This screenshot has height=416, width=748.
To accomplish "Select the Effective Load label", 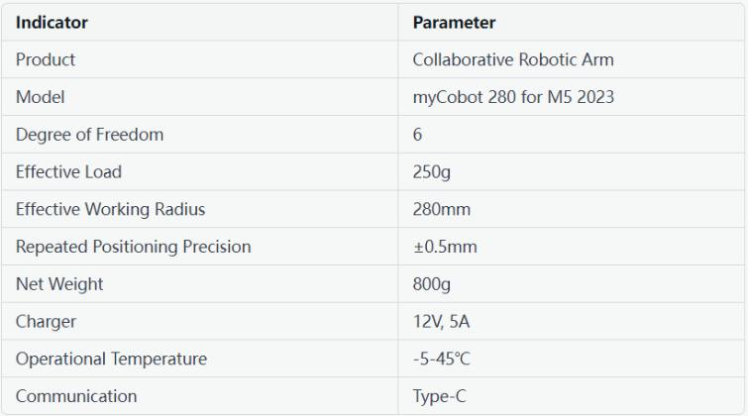I will tap(68, 172).
